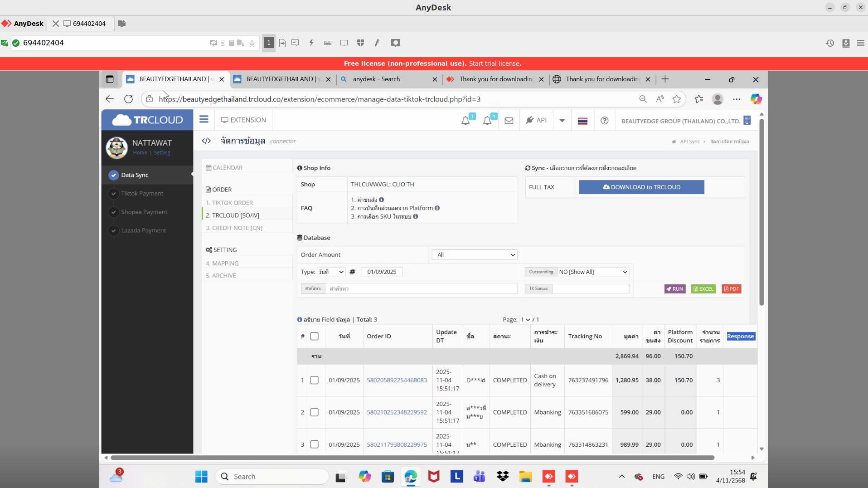Click the AnyDesk chat icon in toolbar
The height and width of the screenshot is (488, 868).
tap(295, 43)
